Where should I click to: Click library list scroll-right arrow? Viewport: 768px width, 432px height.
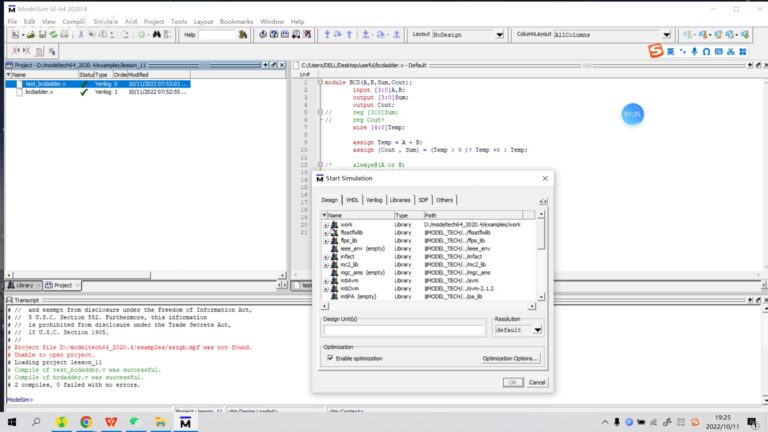pyautogui.click(x=532, y=306)
